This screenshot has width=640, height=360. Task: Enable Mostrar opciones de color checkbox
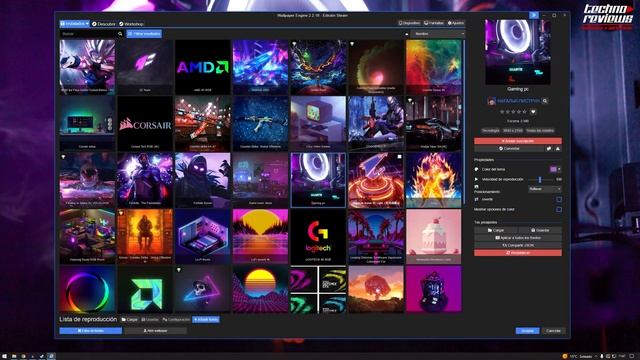[x=559, y=209]
